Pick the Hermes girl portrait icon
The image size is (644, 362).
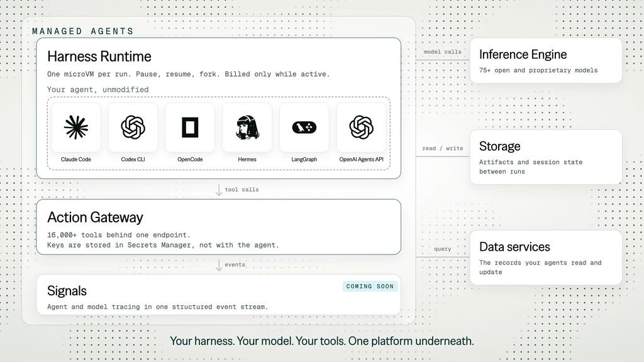click(247, 127)
